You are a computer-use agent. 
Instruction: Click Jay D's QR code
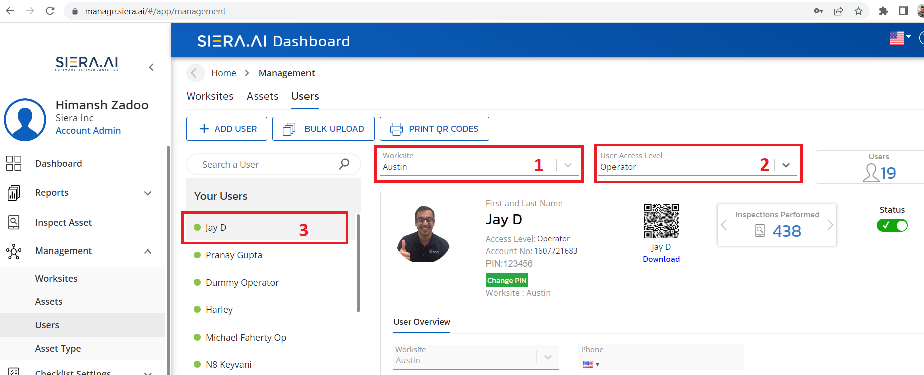(661, 221)
